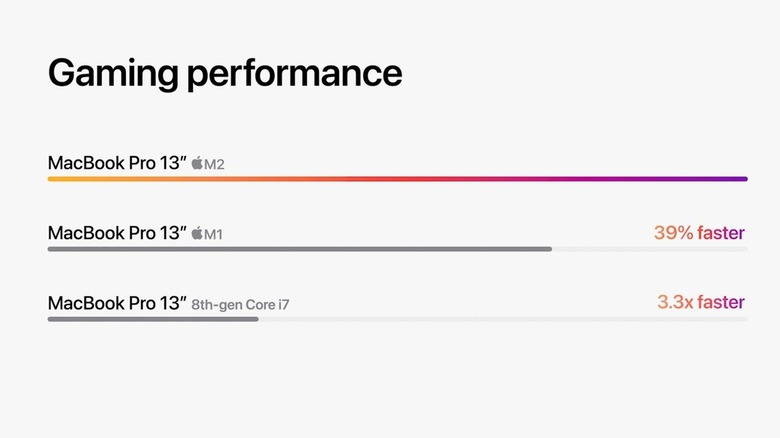Click the word "performance" in the heading
The image size is (780, 438).
click(302, 75)
